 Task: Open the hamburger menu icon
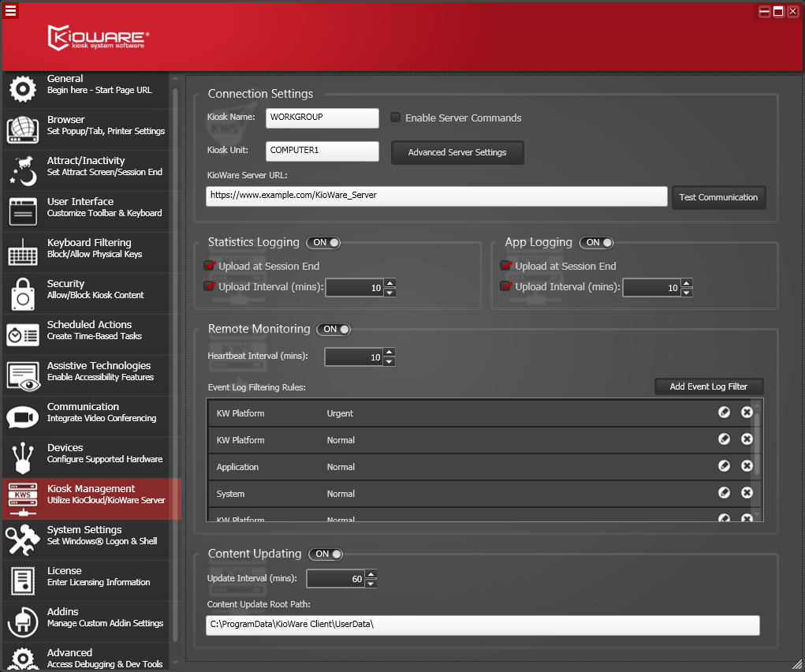(x=10, y=10)
